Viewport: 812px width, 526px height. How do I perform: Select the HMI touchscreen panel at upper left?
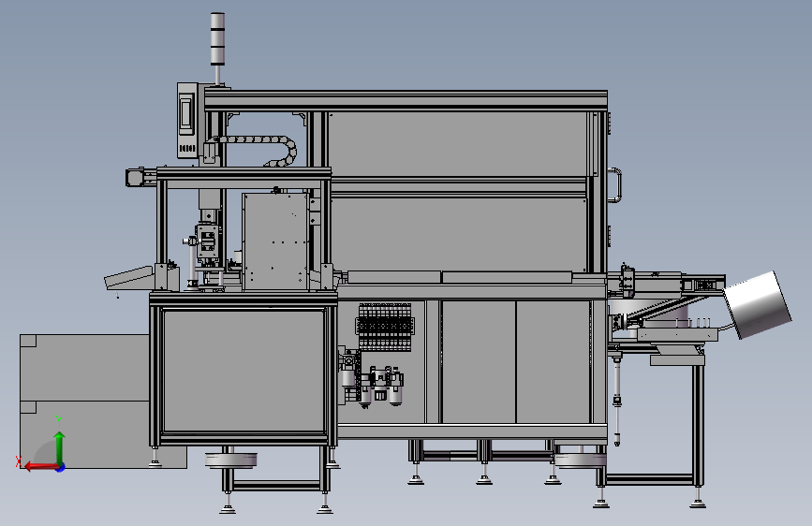tap(187, 120)
